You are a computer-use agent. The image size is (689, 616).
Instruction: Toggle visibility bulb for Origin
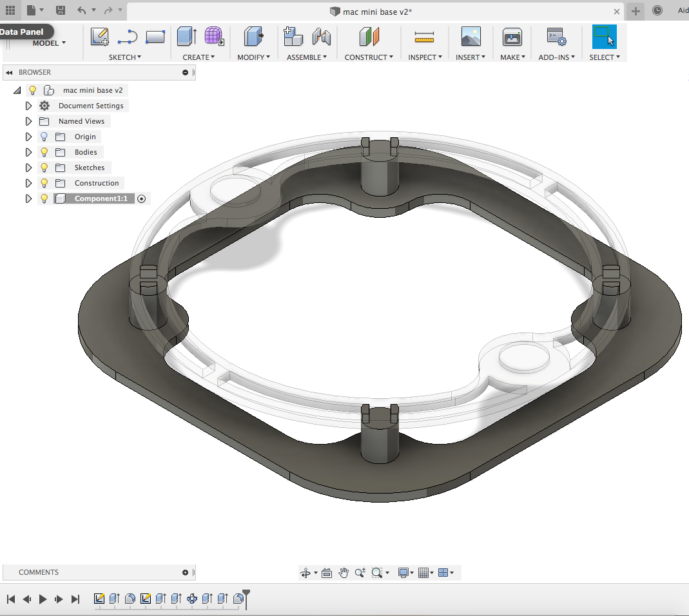(x=44, y=137)
